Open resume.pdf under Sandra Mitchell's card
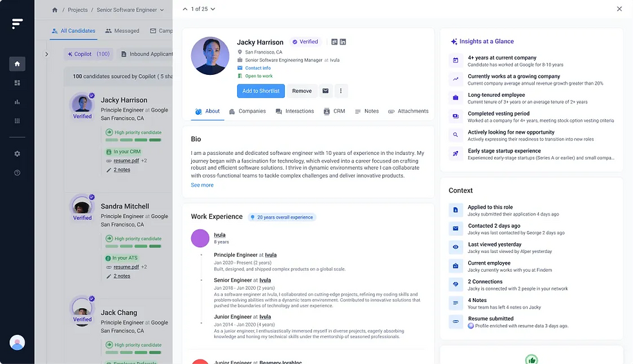 tap(126, 267)
